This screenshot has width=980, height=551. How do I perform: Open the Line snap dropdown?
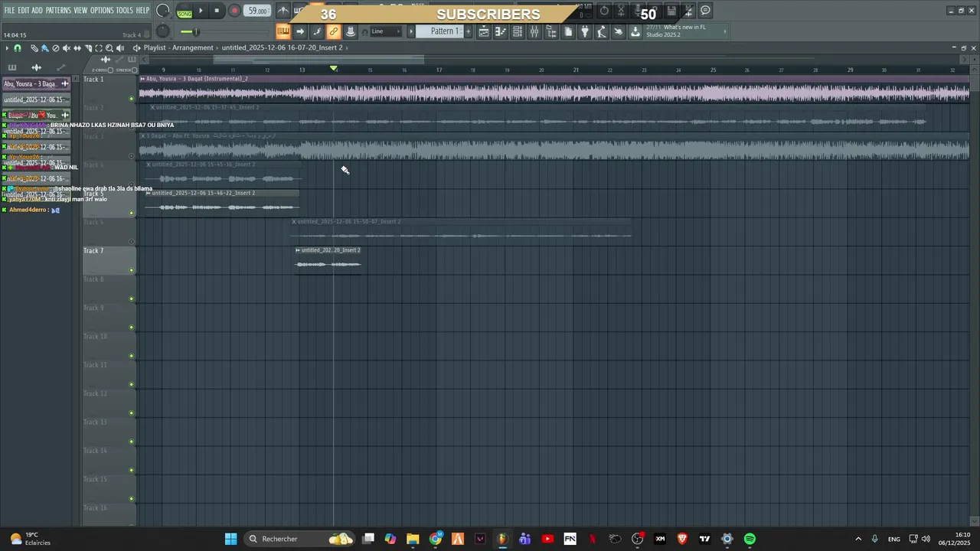coord(386,31)
